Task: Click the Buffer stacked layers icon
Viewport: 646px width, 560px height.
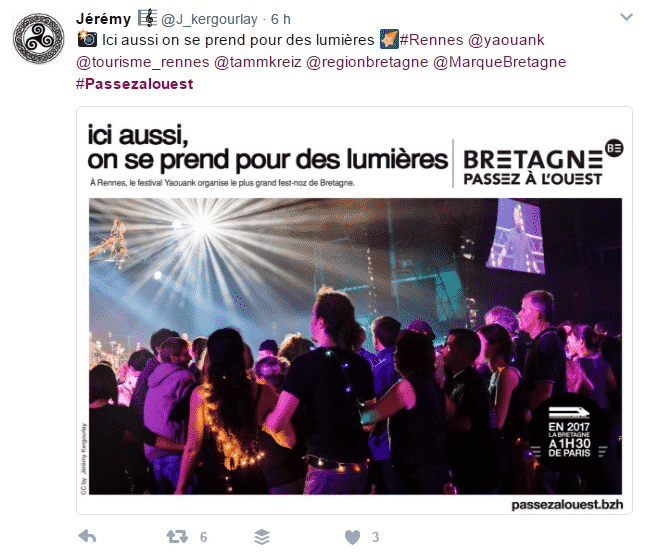Action: click(262, 537)
